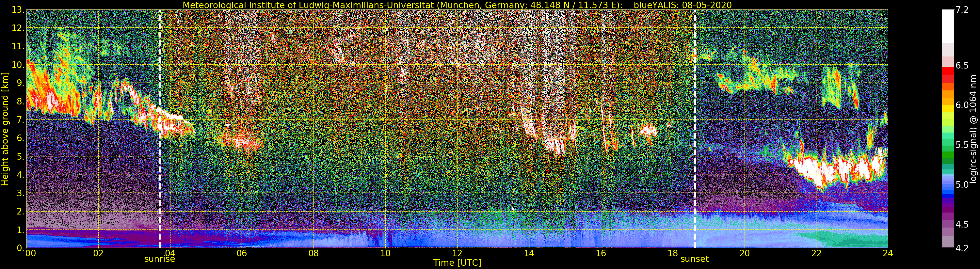Click time axis tick label '22'
Viewport: 980px width, 269px height.
click(816, 253)
